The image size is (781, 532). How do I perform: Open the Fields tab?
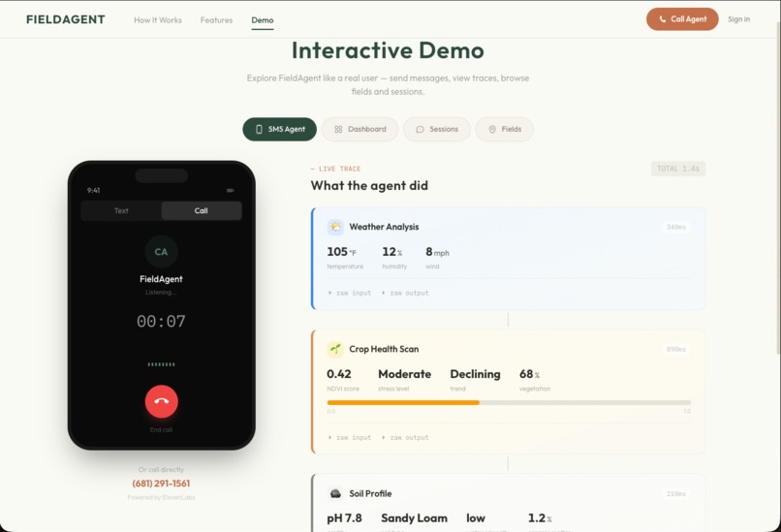pyautogui.click(x=504, y=129)
